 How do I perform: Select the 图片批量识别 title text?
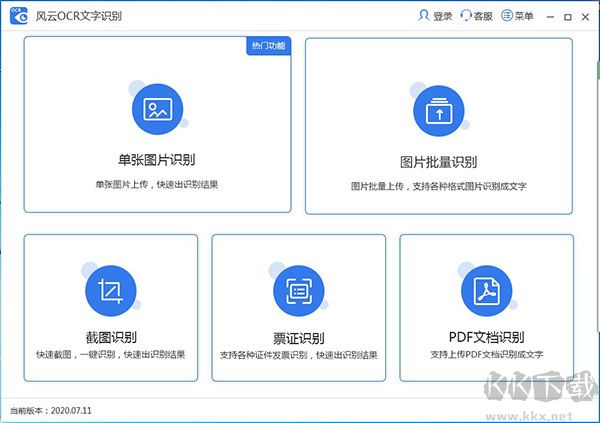click(439, 162)
